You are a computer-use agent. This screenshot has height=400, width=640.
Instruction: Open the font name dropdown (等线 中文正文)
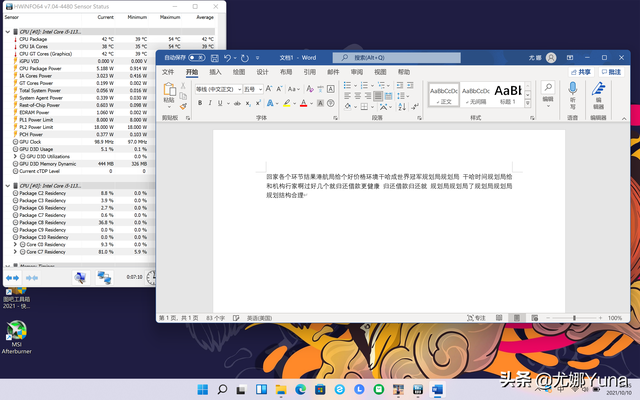(216, 89)
